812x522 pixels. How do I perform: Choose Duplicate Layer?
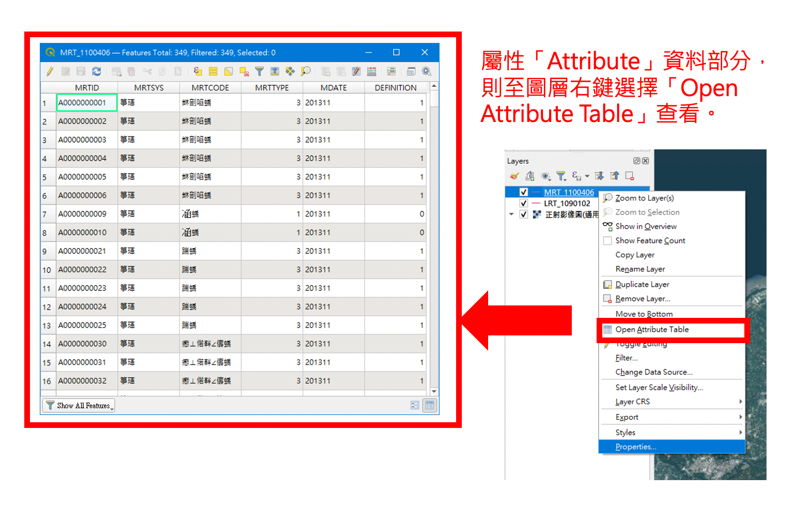click(x=643, y=285)
